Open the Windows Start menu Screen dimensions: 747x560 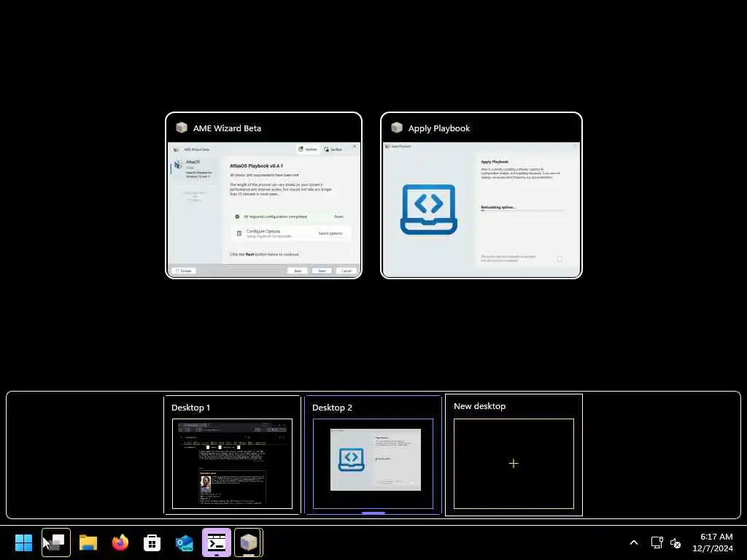point(23,542)
